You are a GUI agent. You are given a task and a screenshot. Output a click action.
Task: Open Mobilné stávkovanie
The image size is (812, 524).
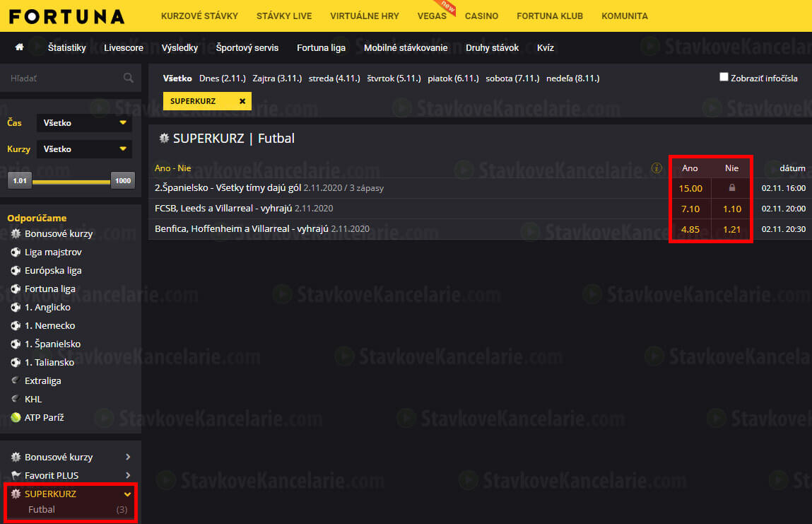coord(406,47)
